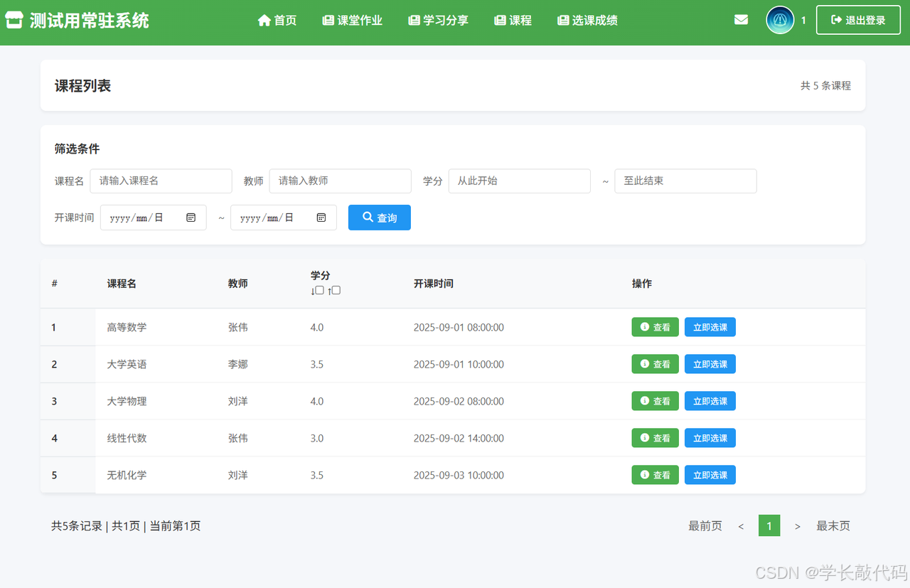Click the 请输入课程名 input field

(161, 181)
